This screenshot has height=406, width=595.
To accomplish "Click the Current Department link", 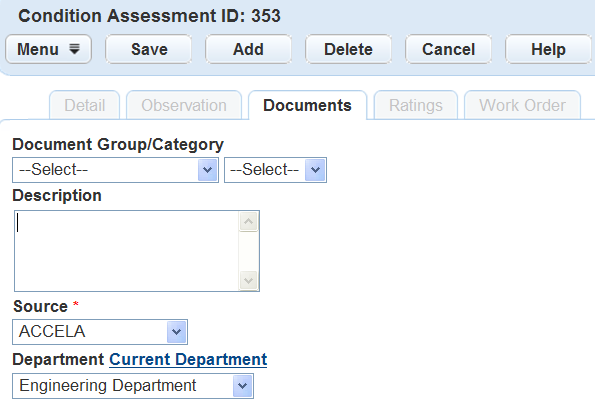I will [x=188, y=359].
